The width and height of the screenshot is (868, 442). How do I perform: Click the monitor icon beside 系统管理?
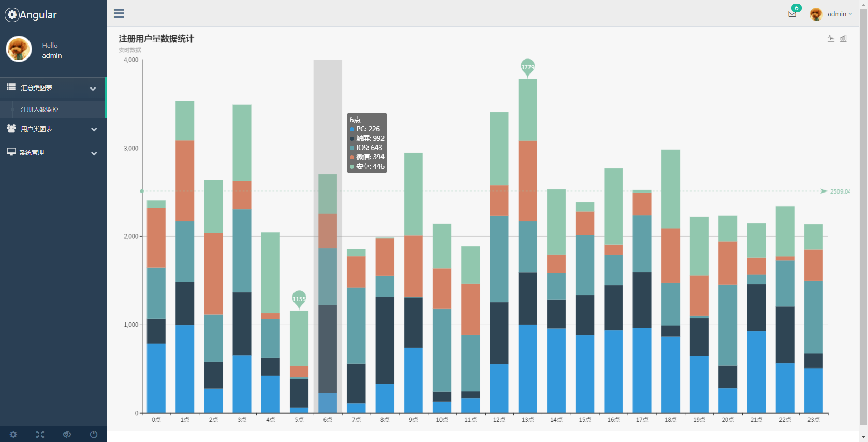coord(11,152)
